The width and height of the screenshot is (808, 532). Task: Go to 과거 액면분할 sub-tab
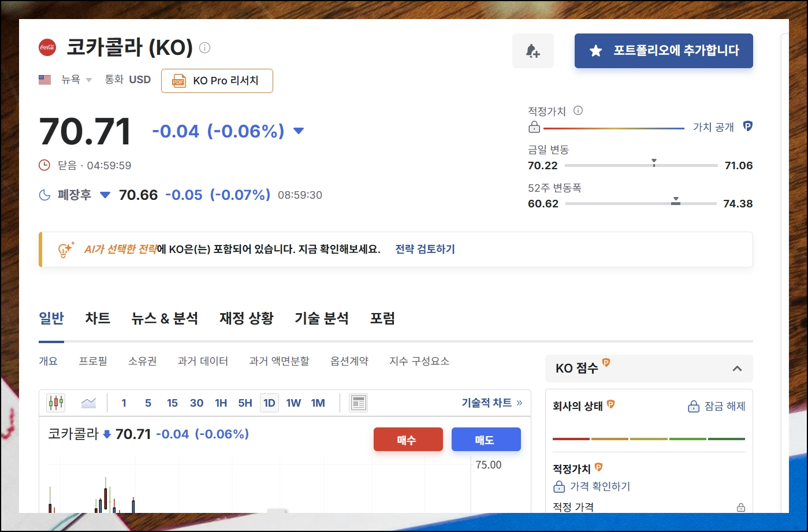(x=279, y=361)
